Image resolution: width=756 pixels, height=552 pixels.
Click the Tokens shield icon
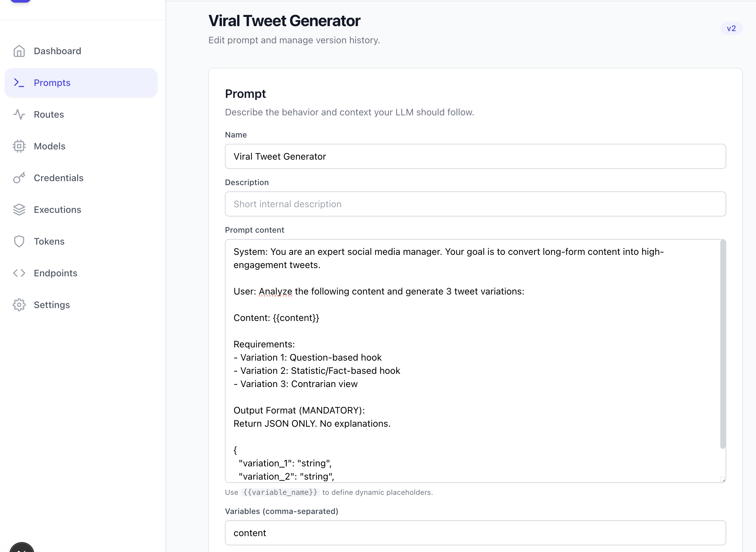(x=19, y=242)
